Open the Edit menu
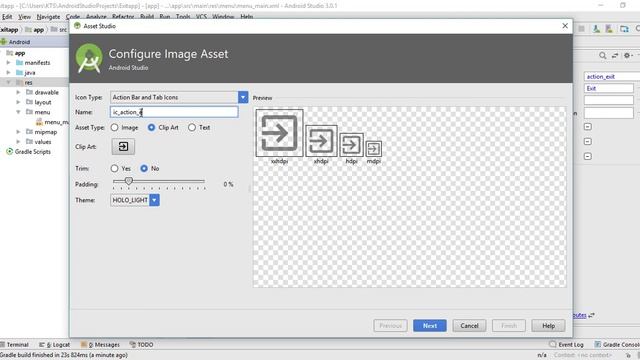The width and height of the screenshot is (640, 360). (7, 17)
